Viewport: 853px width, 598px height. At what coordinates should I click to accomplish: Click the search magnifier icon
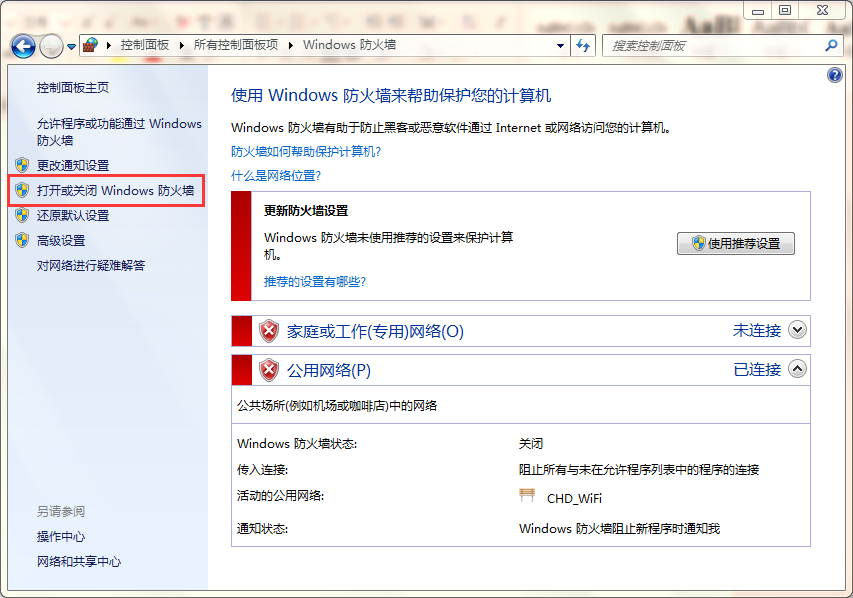[831, 46]
